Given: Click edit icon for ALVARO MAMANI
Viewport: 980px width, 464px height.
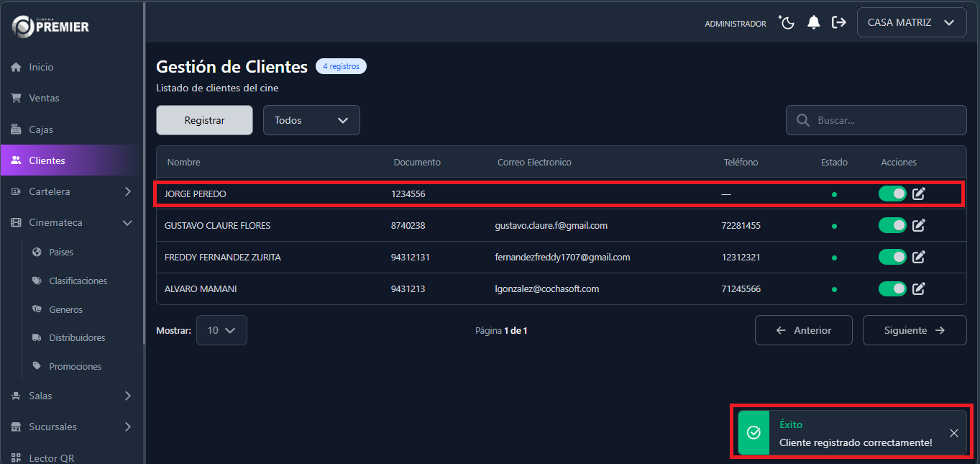Looking at the screenshot, I should click(918, 289).
